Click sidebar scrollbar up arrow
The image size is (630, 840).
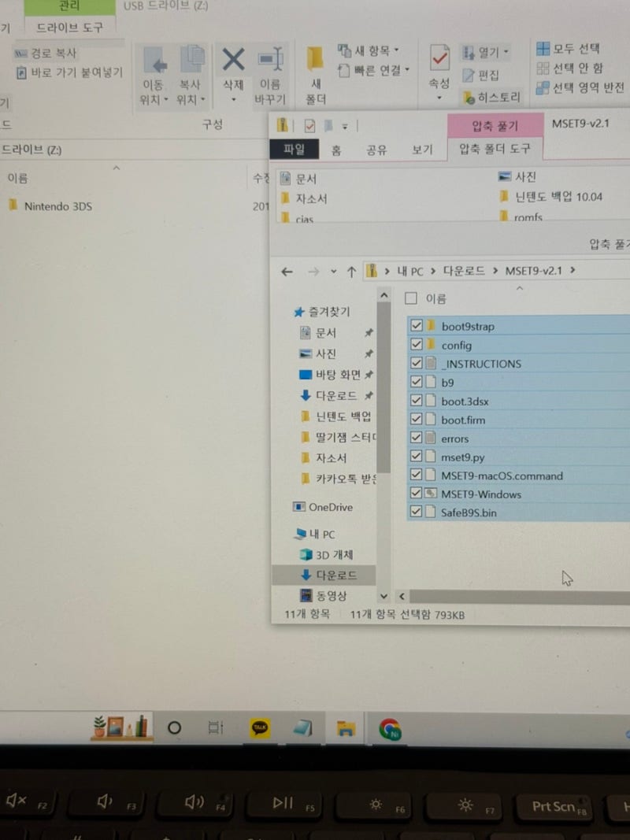point(384,295)
